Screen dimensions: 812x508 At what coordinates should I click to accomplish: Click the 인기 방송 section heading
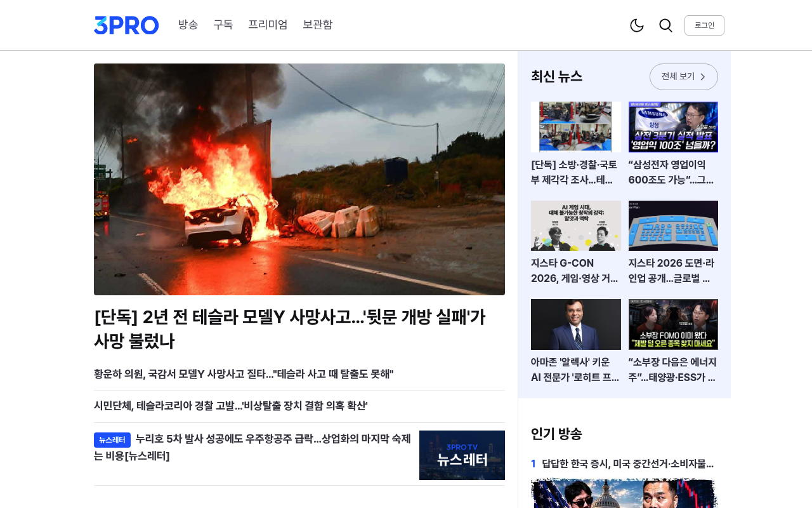(556, 434)
